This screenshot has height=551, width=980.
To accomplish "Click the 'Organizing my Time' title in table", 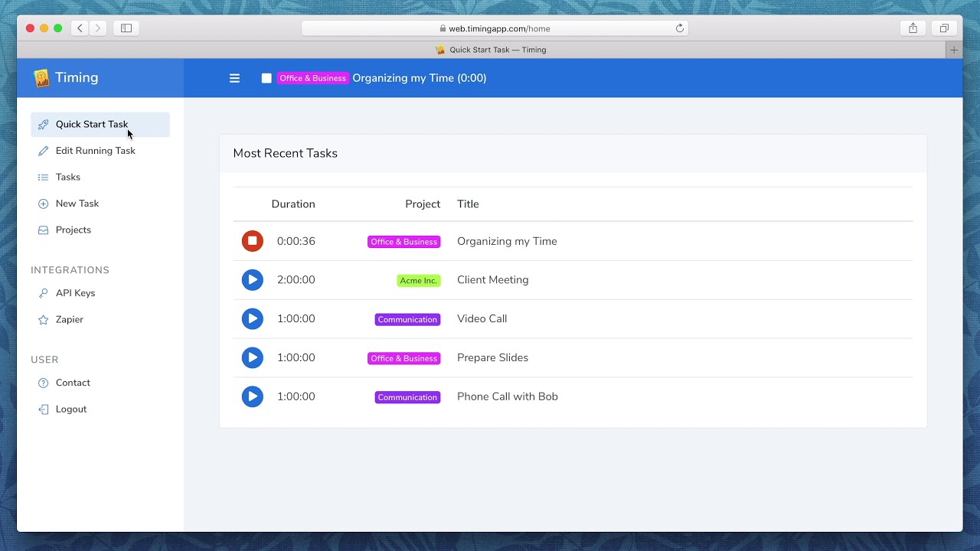I will coord(507,241).
